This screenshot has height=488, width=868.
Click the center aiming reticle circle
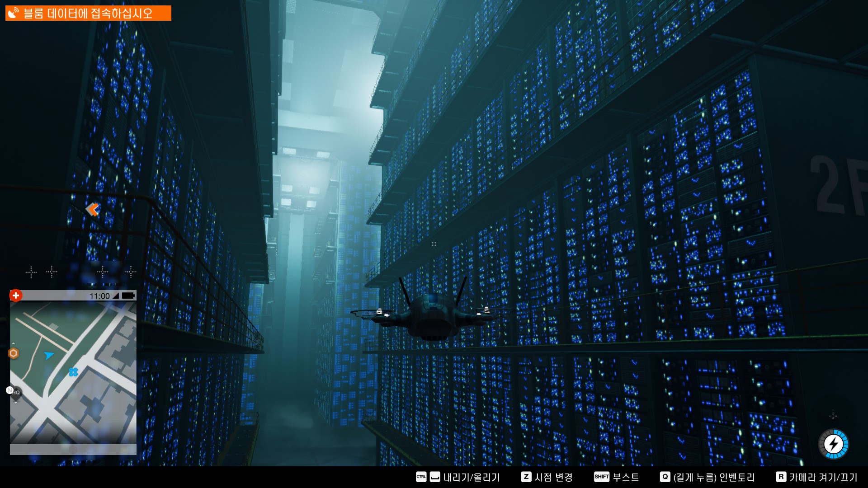coord(434,244)
